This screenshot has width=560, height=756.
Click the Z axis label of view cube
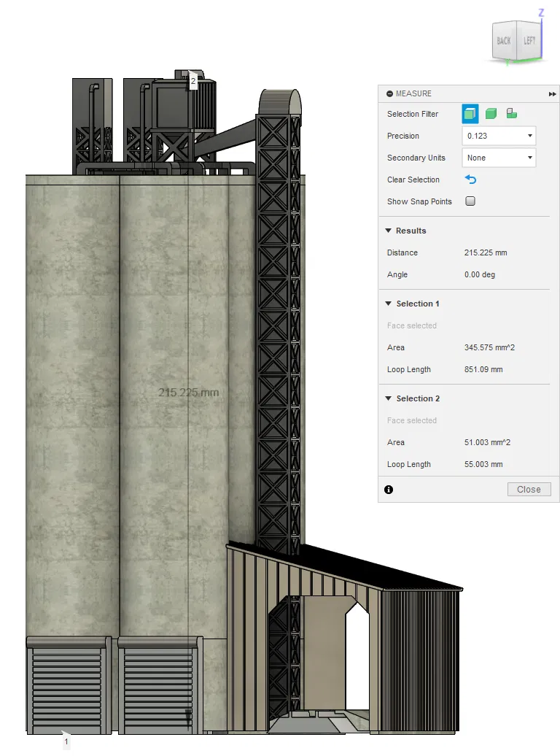(541, 13)
